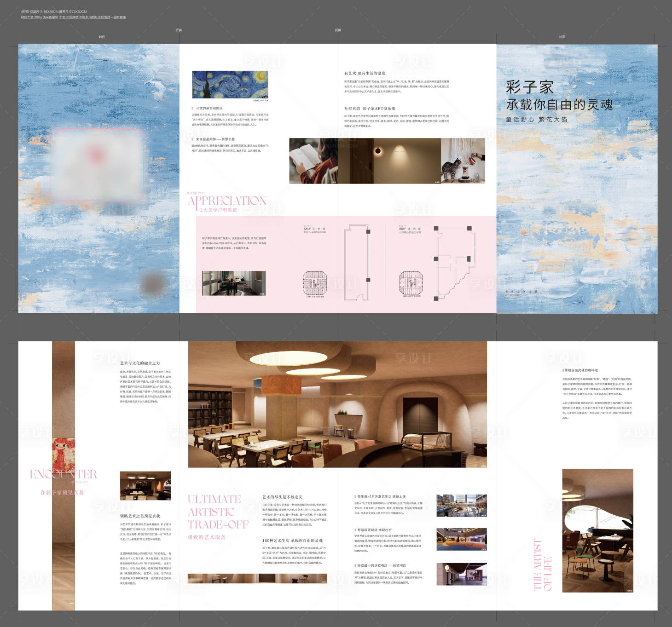Click the heading '有艺术 更有生活的温度'
Screen dimensions: 672x627
365,73
